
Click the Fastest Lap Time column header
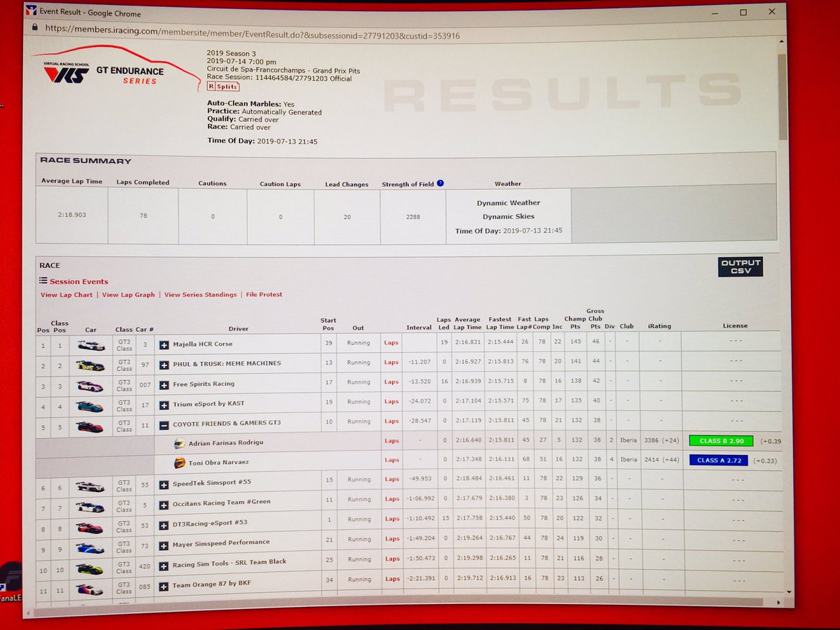pyautogui.click(x=500, y=323)
